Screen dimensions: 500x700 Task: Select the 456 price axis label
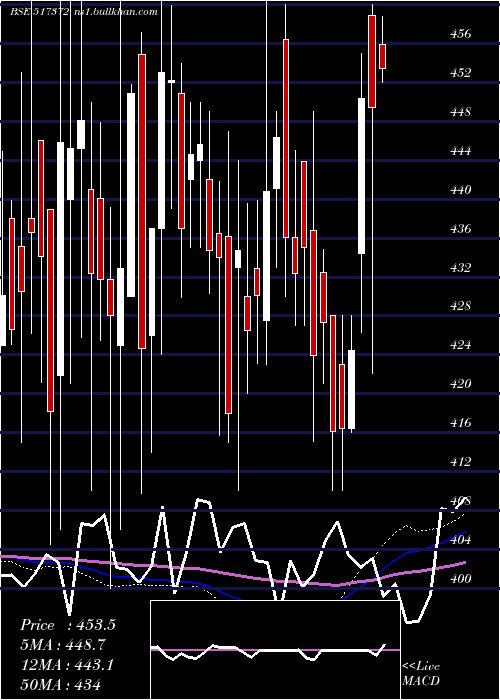coord(461,33)
